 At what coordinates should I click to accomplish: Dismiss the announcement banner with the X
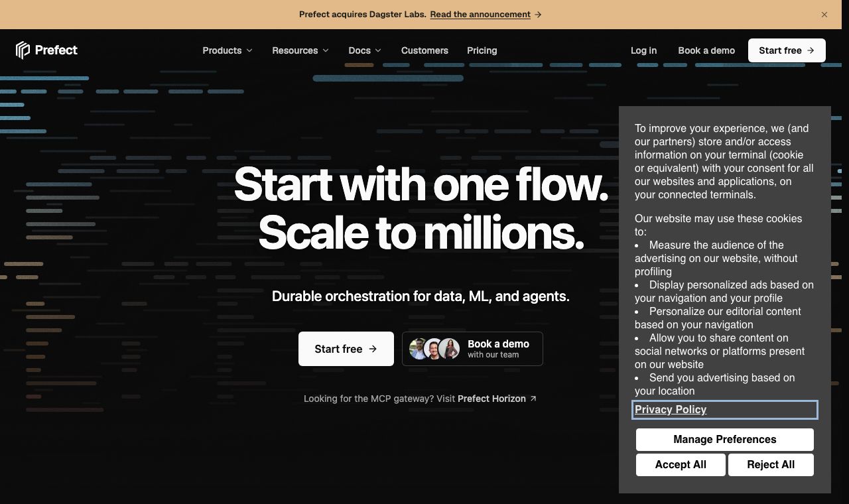[824, 15]
